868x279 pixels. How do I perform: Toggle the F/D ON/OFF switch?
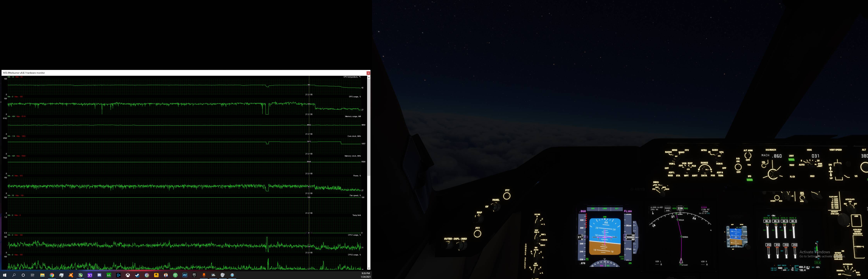pyautogui.click(x=738, y=167)
